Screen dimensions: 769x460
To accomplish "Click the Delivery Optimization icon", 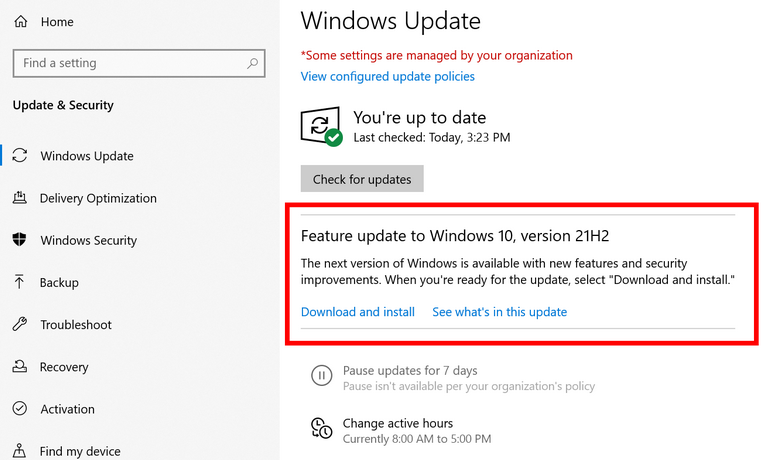I will (x=20, y=198).
